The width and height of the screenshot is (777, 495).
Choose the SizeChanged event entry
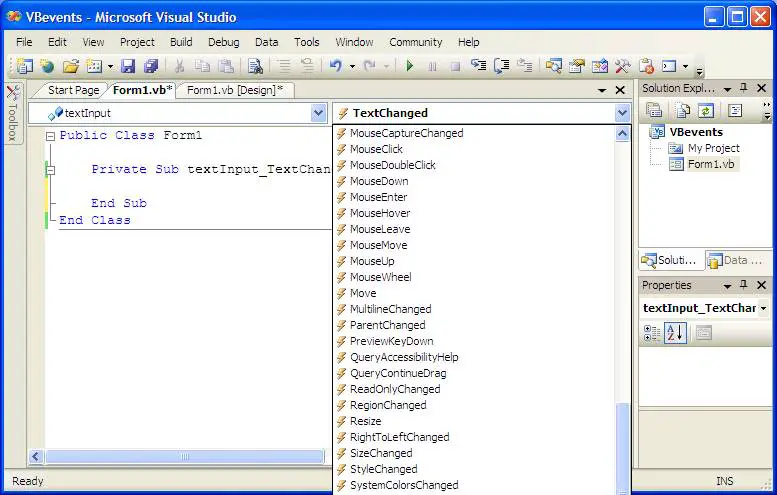click(x=380, y=453)
